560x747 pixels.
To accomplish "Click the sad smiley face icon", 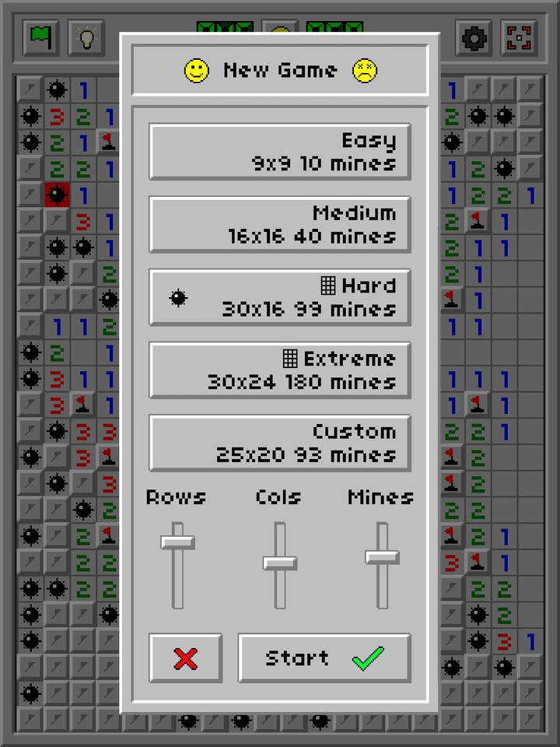I will point(364,71).
